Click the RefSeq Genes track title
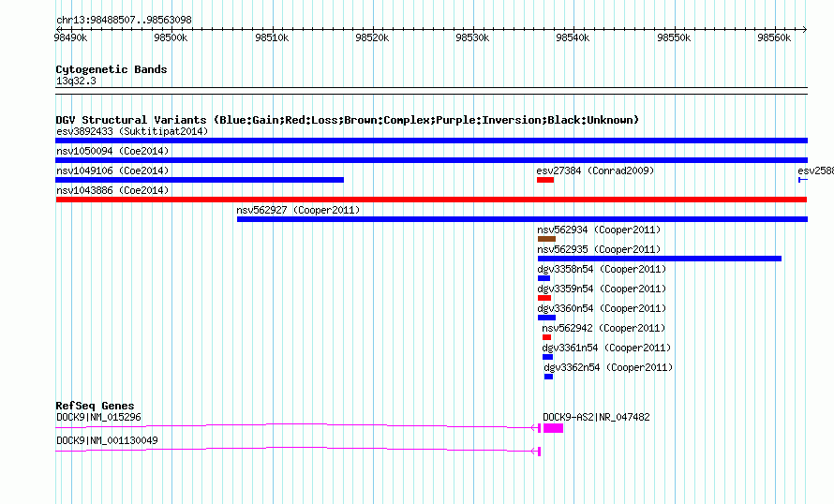The height and width of the screenshot is (504, 834). (95, 406)
